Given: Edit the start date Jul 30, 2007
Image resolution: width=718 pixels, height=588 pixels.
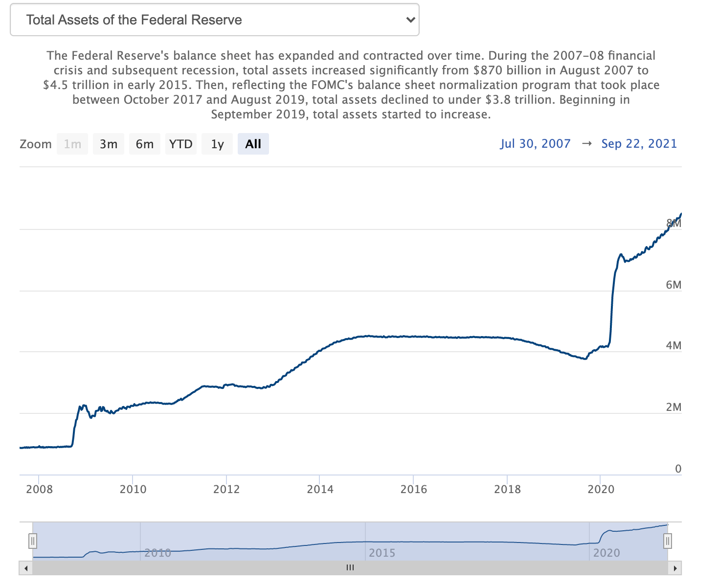Looking at the screenshot, I should pyautogui.click(x=535, y=143).
